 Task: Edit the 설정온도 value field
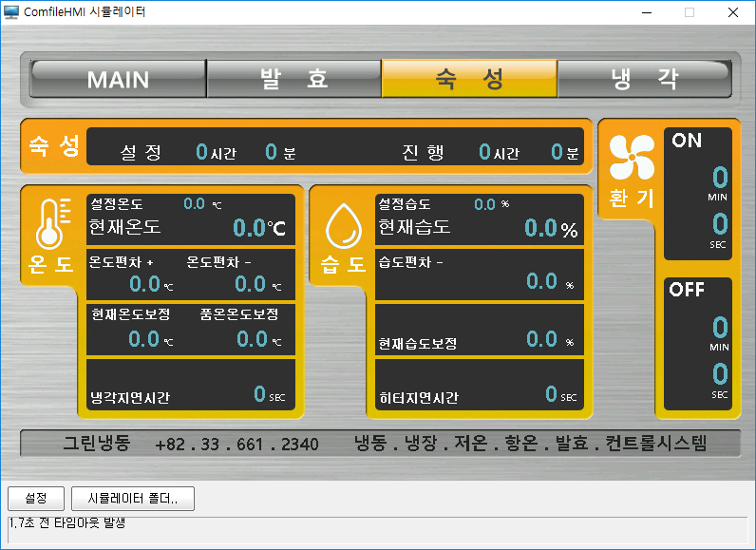tap(195, 203)
